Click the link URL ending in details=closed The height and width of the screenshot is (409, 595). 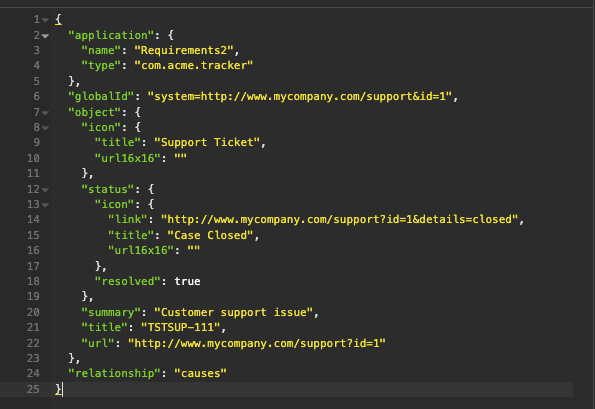[x=340, y=219]
